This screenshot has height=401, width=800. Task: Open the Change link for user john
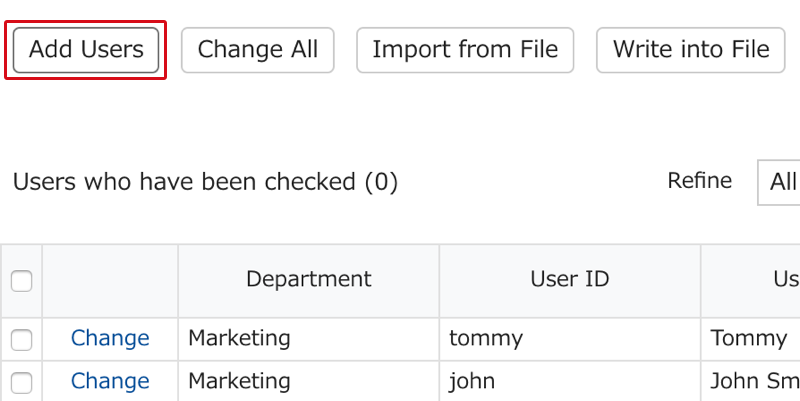110,381
